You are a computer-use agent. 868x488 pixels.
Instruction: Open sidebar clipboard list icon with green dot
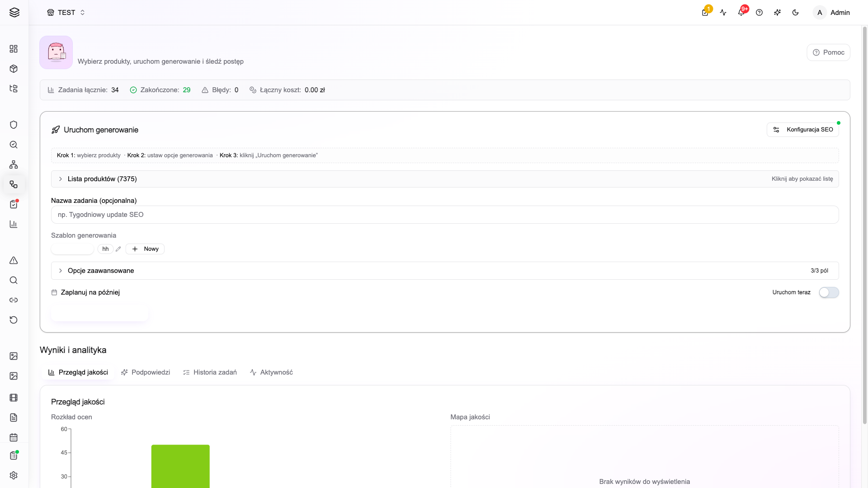(x=14, y=455)
